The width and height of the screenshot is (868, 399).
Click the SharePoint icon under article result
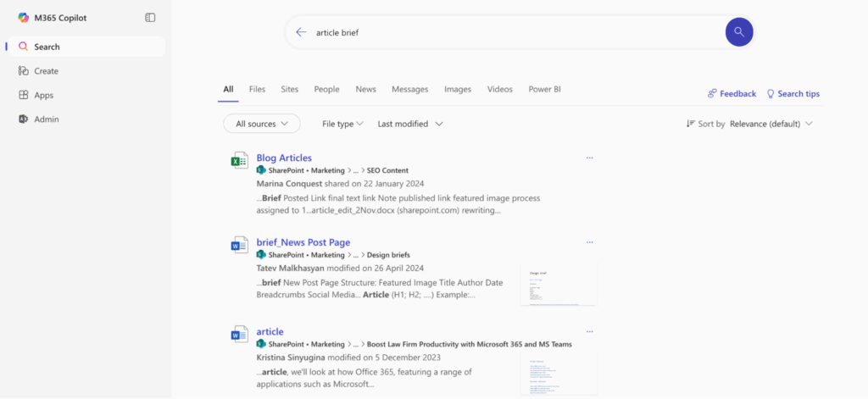261,344
